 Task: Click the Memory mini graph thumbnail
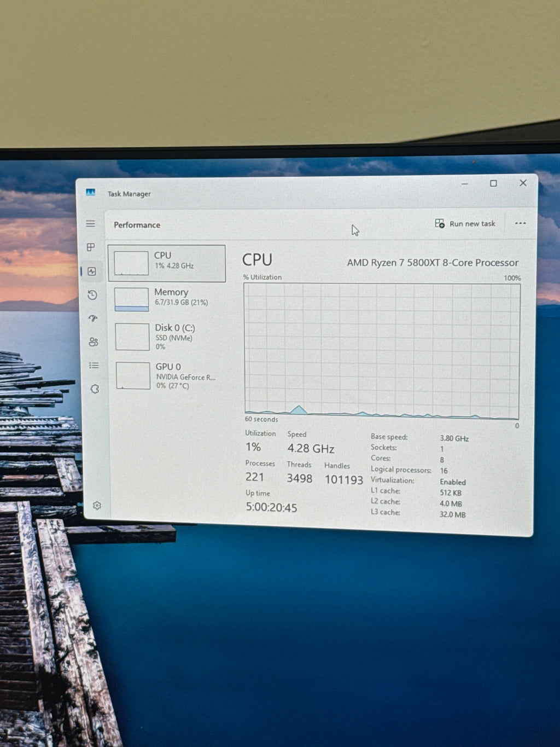coord(132,299)
